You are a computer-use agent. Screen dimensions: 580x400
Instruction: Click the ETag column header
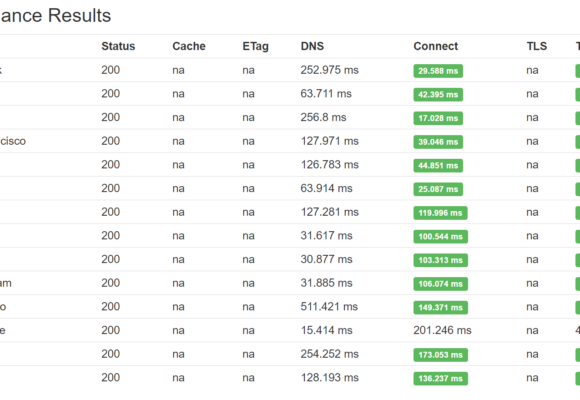click(255, 46)
